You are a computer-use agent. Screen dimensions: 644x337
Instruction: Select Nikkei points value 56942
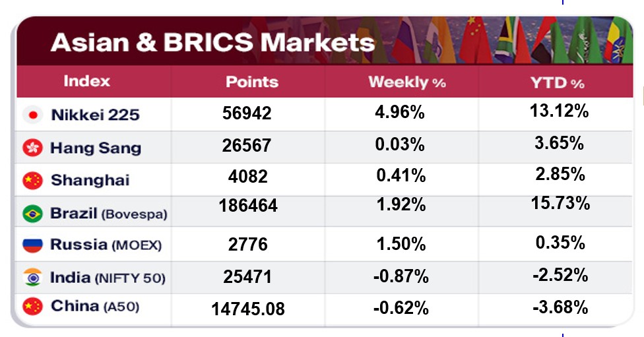(x=247, y=113)
